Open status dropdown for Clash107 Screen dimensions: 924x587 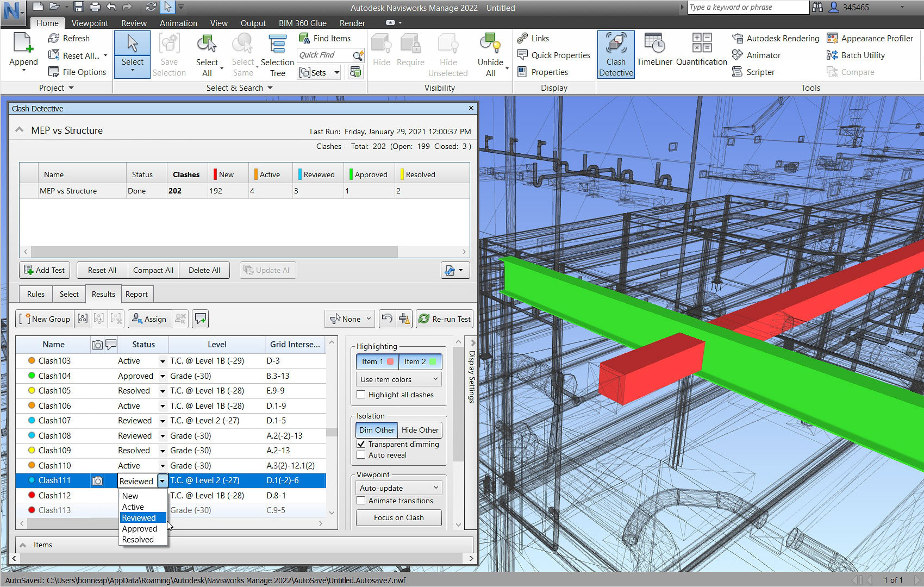pyautogui.click(x=162, y=421)
